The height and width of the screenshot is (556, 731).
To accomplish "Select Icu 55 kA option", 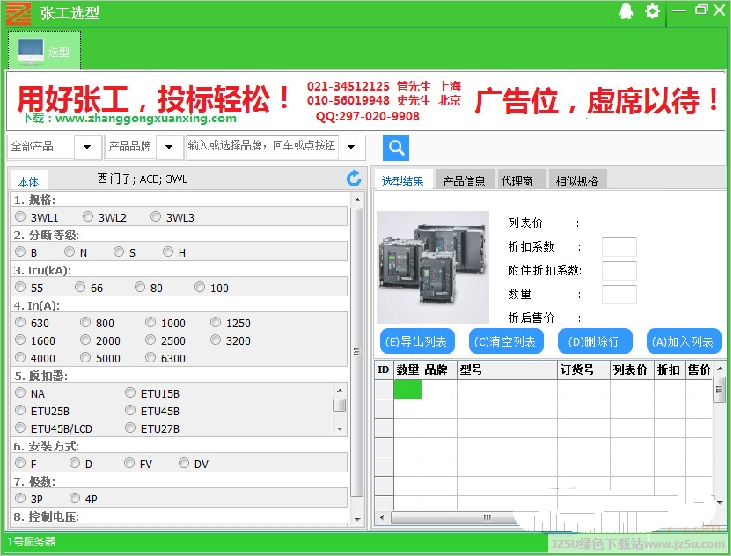I will (x=21, y=287).
